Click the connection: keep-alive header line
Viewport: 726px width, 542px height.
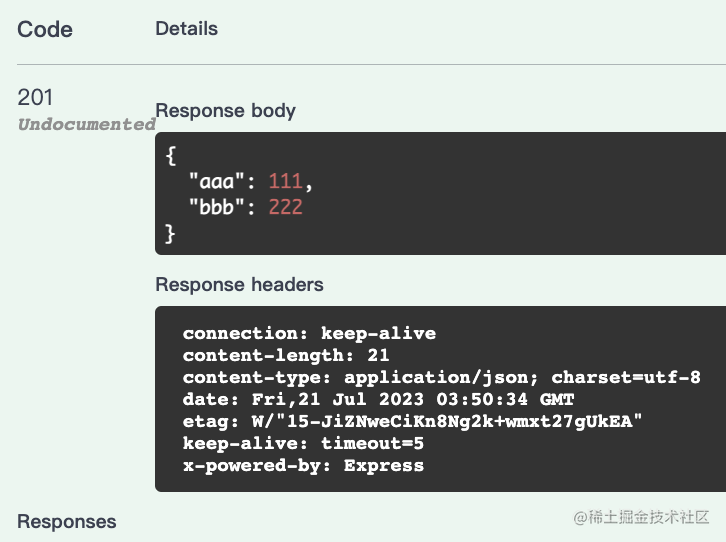309,333
